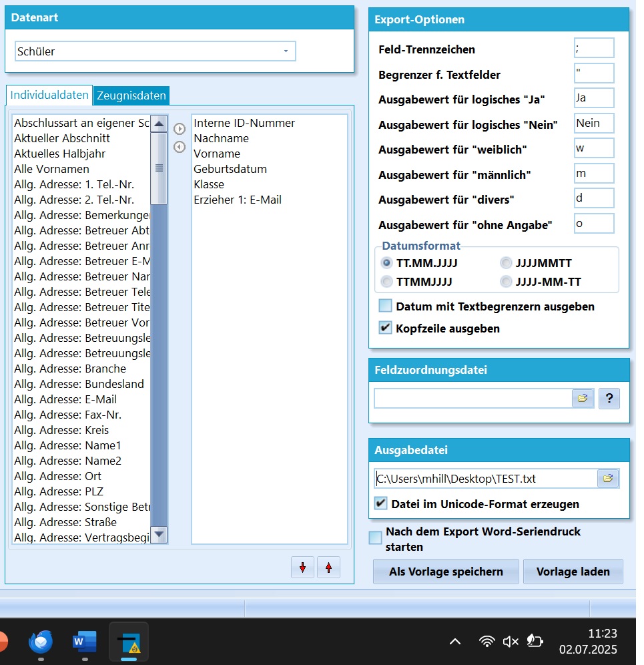Click the Feld-Trennzeichen input field
The height and width of the screenshot is (665, 644).
593,48
